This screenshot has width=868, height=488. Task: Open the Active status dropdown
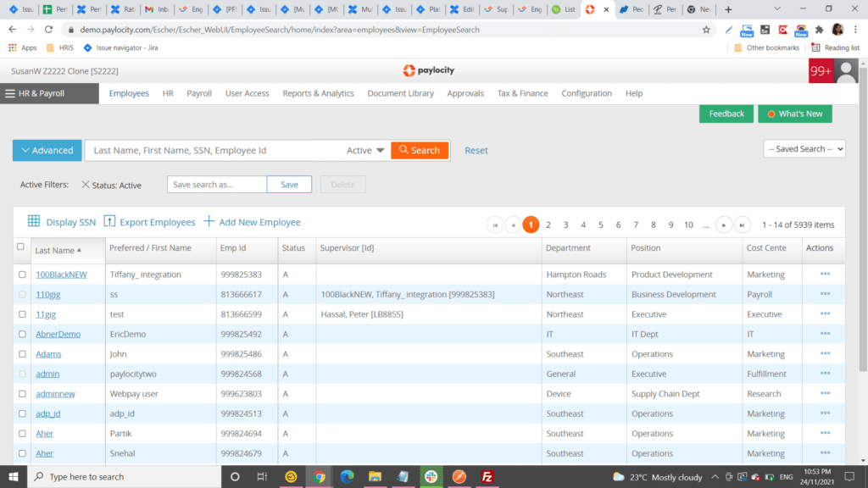pyautogui.click(x=364, y=151)
